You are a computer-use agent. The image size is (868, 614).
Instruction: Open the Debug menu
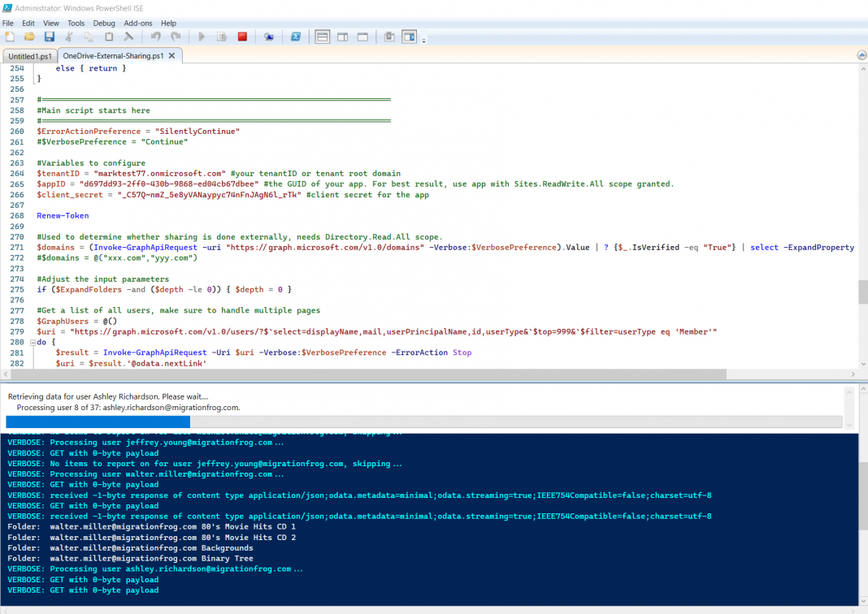pyautogui.click(x=104, y=24)
